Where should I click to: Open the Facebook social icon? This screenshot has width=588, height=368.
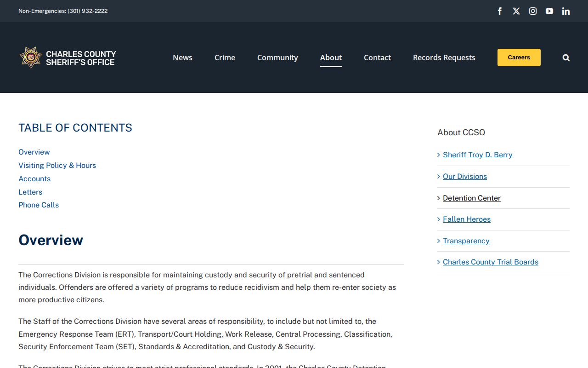[x=500, y=11]
